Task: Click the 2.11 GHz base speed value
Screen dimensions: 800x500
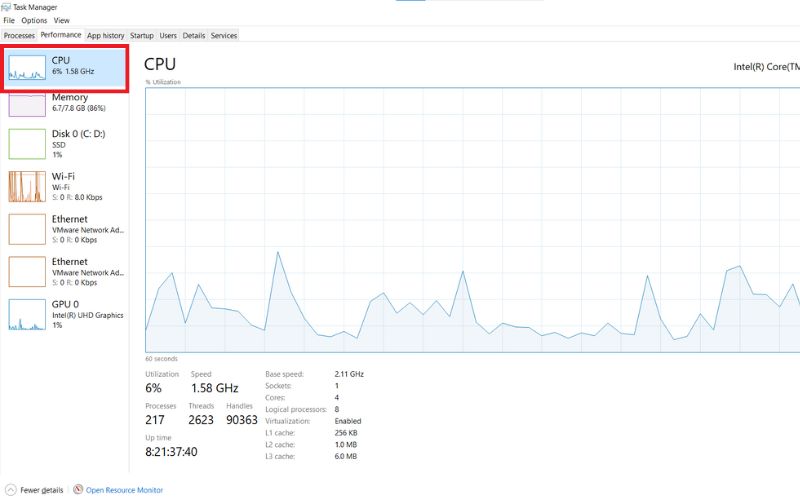Action: click(349, 374)
